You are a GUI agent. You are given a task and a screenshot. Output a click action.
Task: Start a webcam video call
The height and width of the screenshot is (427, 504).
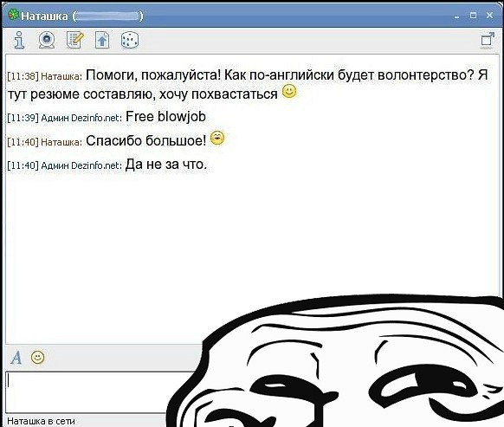pyautogui.click(x=47, y=40)
